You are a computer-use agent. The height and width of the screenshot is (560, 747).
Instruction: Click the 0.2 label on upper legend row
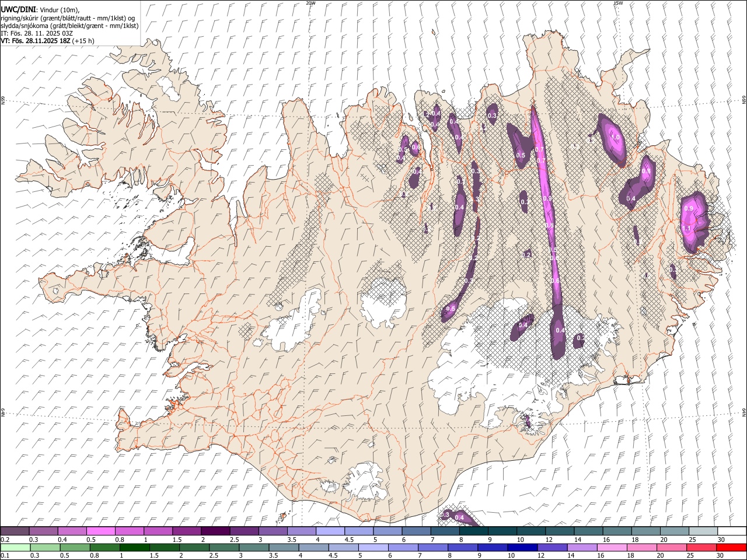5,540
